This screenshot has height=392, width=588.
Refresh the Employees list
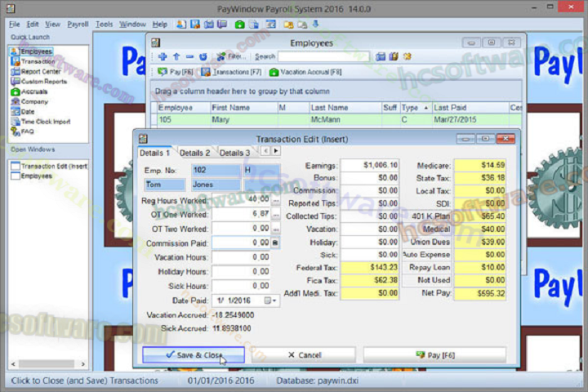click(x=203, y=56)
